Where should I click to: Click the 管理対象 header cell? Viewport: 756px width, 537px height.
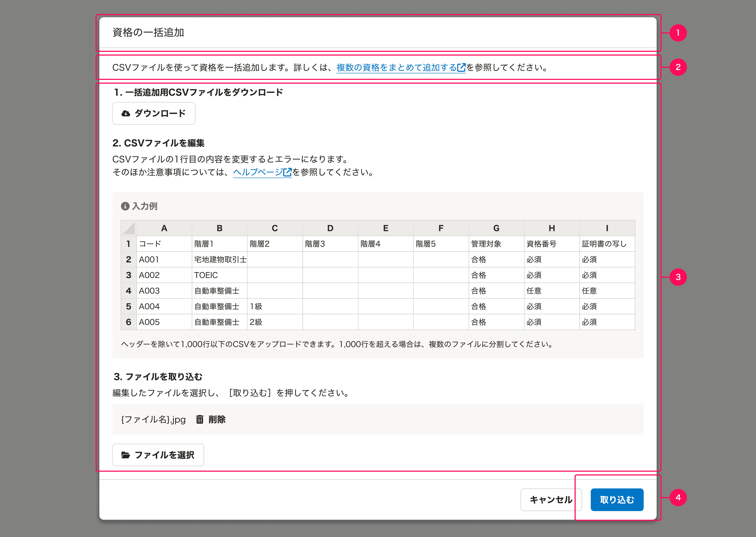[x=496, y=244]
